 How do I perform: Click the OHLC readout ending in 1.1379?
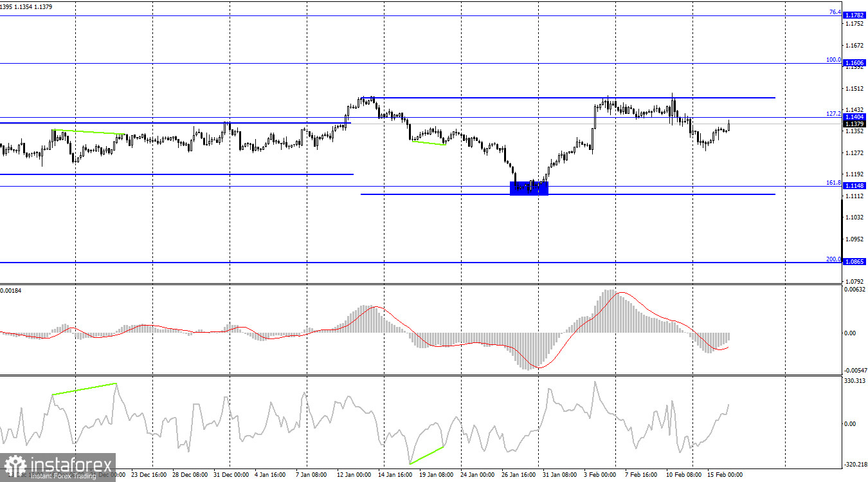pyautogui.click(x=26, y=7)
